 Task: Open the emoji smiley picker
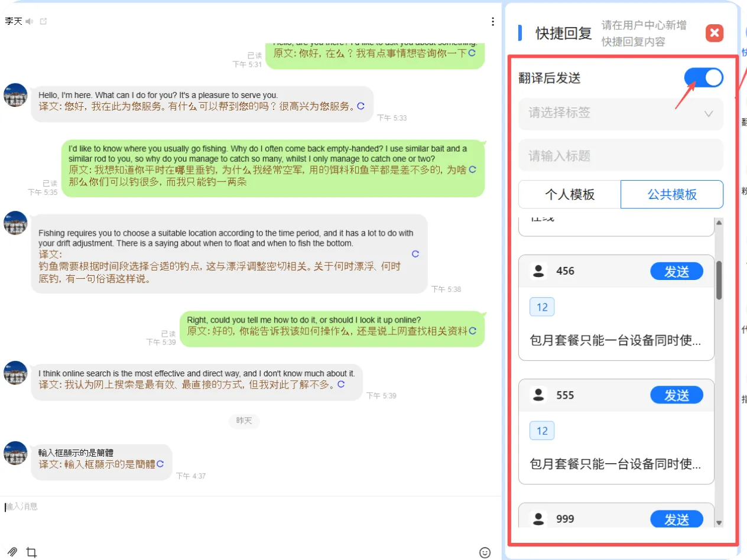485,552
